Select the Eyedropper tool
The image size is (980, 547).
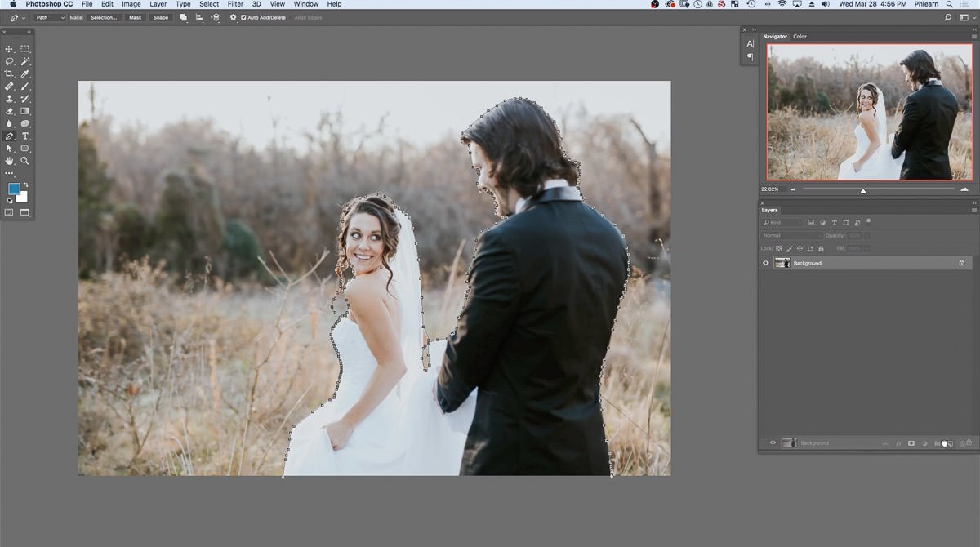point(25,73)
